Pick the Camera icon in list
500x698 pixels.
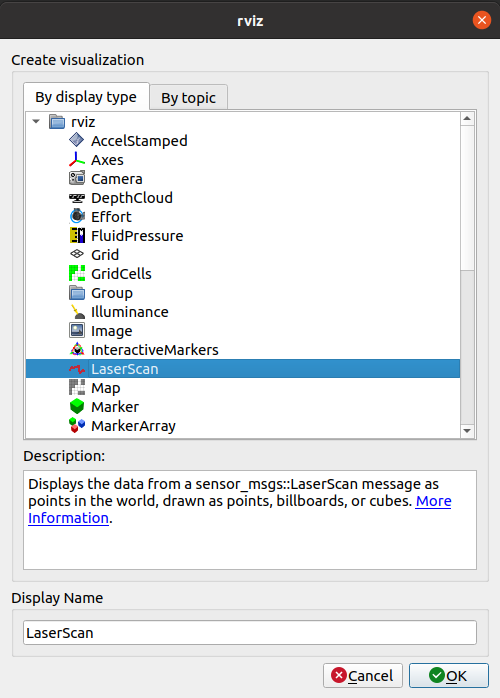77,179
